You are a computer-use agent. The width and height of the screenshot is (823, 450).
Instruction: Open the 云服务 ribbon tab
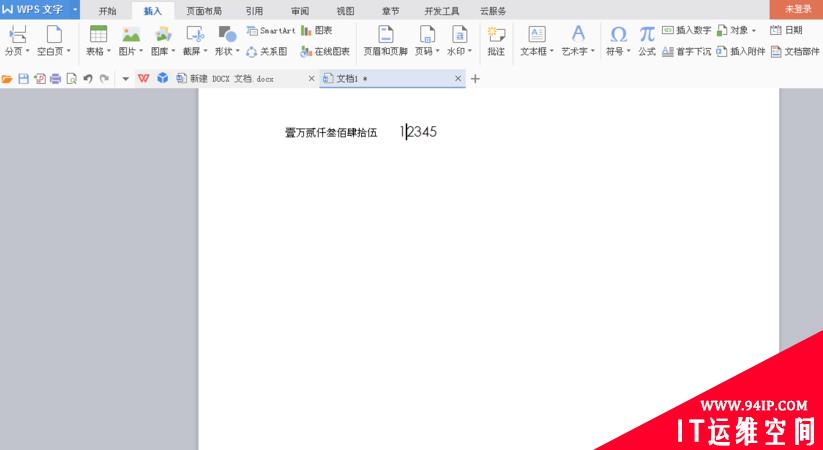point(493,11)
